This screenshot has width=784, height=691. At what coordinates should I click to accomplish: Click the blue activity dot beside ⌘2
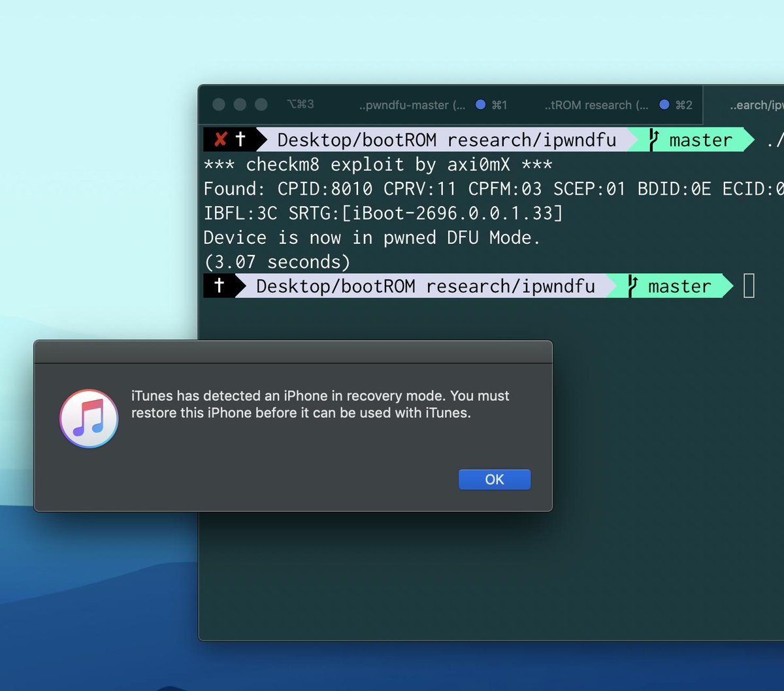click(664, 105)
